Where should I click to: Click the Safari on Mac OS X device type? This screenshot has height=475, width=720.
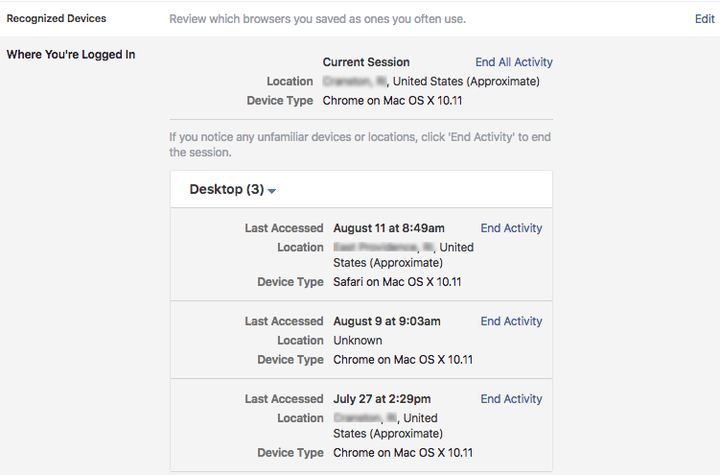(397, 283)
